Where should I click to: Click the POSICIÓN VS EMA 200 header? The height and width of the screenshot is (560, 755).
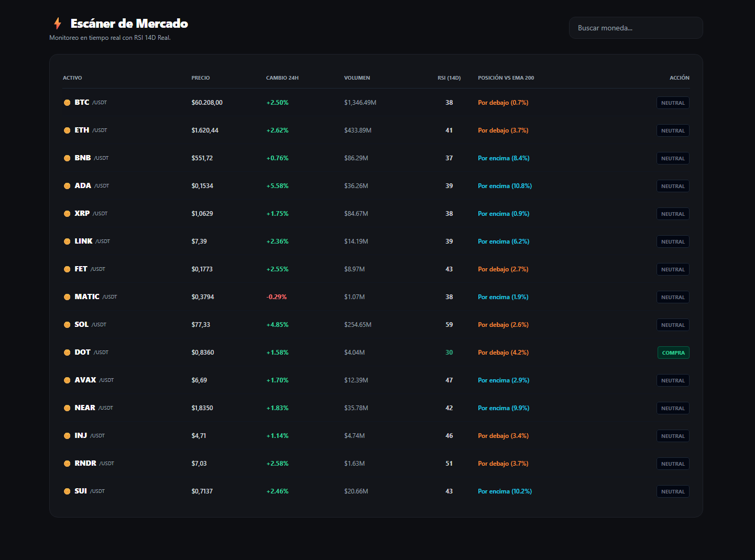point(506,78)
